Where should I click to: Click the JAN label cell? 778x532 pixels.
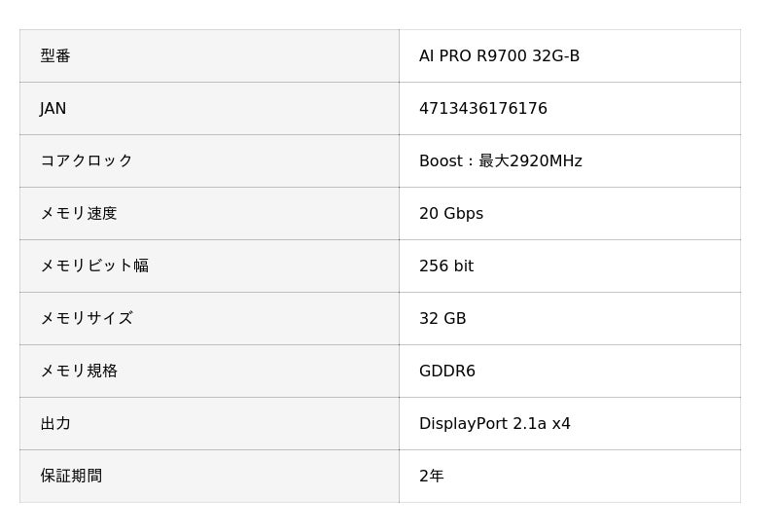53,109
